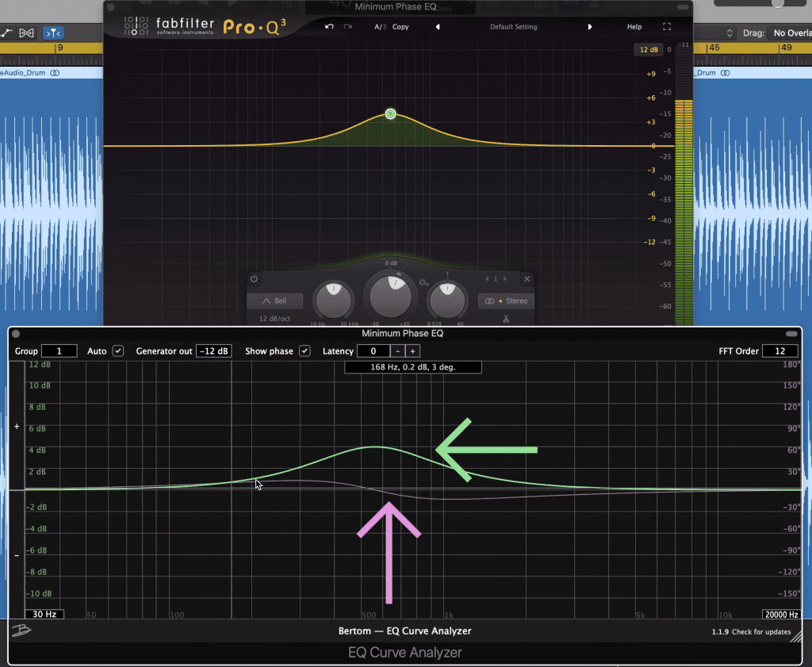Click bar 9 in the Logic ruler

60,48
